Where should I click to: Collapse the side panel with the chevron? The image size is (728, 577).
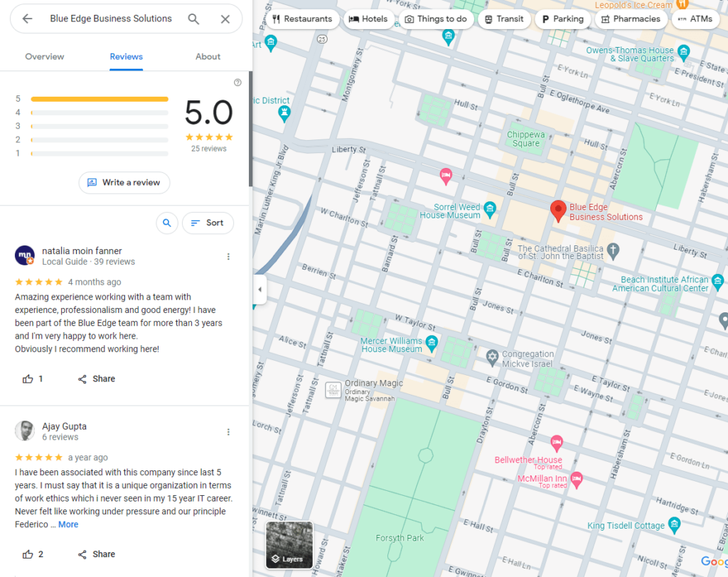(x=259, y=290)
